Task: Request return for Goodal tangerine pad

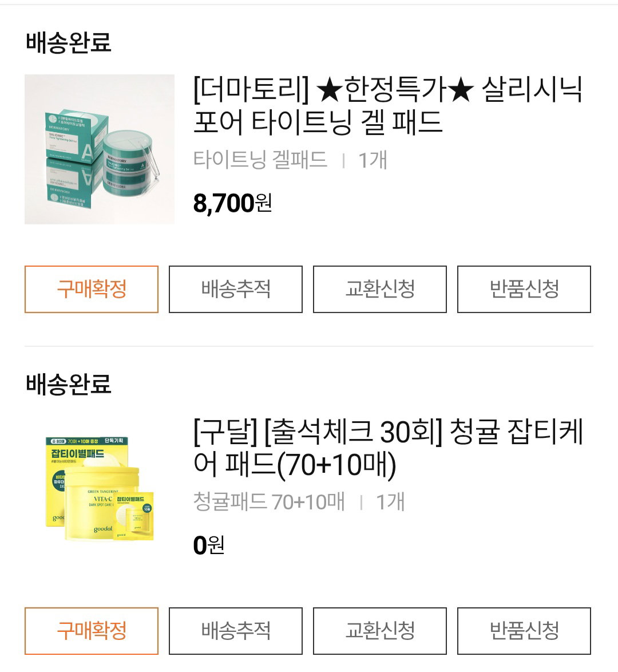Action: 524,631
